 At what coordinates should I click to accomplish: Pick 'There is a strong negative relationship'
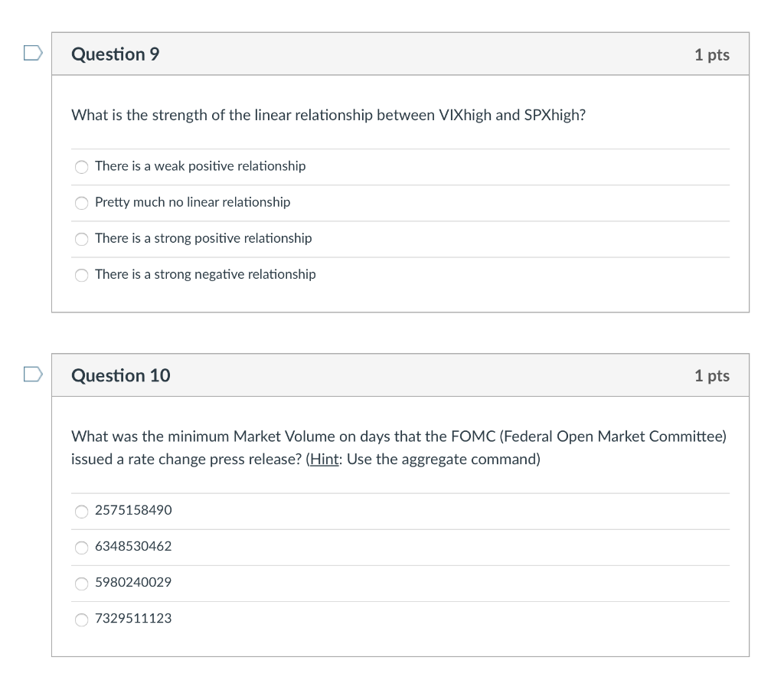81,275
